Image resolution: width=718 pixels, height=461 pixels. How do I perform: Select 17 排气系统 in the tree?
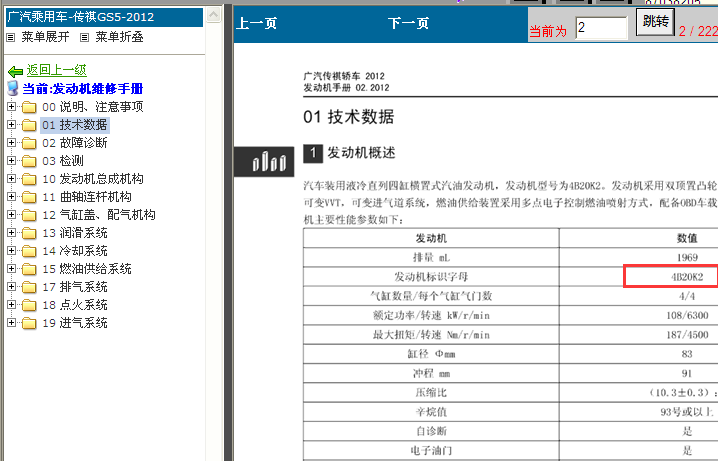click(x=75, y=287)
